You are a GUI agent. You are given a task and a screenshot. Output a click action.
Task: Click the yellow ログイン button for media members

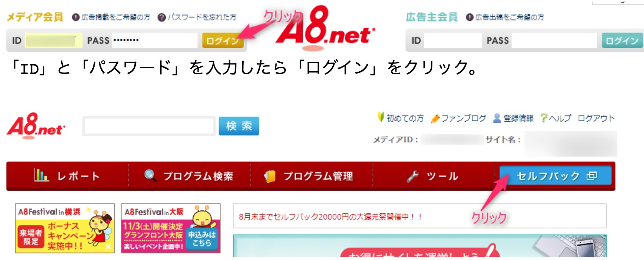point(222,40)
